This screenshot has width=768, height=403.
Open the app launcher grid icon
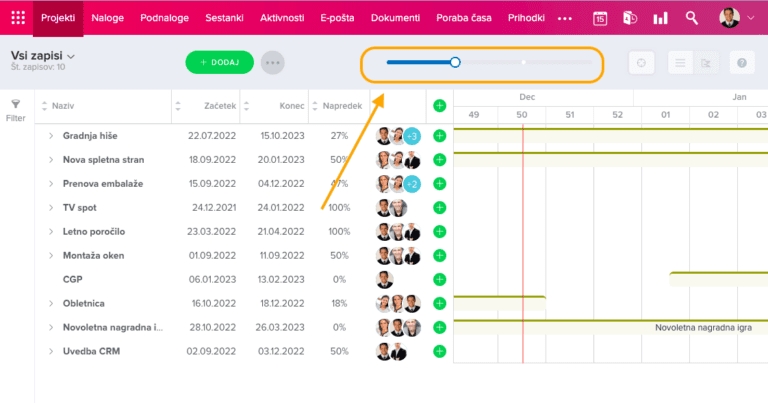tap(17, 18)
